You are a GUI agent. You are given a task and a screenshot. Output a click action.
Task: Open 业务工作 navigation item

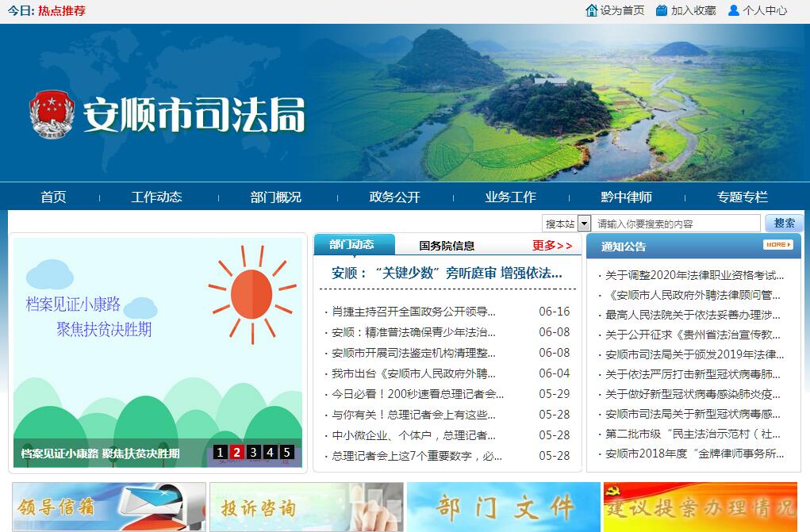click(510, 197)
